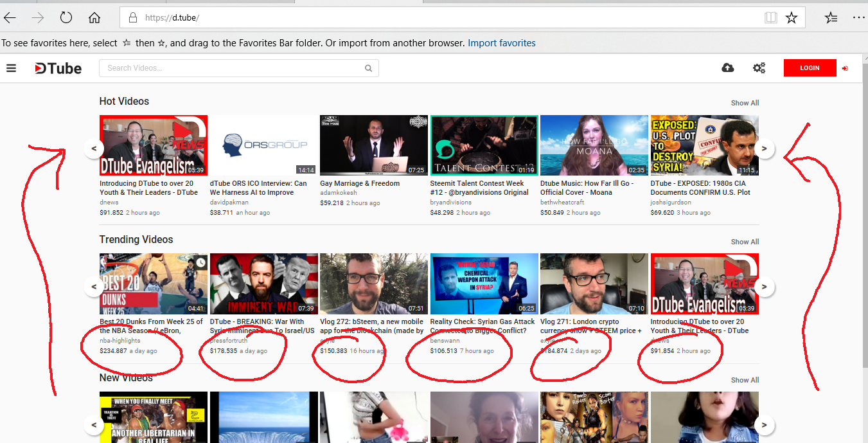Show All videos in Hot Videos section
Viewport: 868px width, 443px height.
point(745,102)
